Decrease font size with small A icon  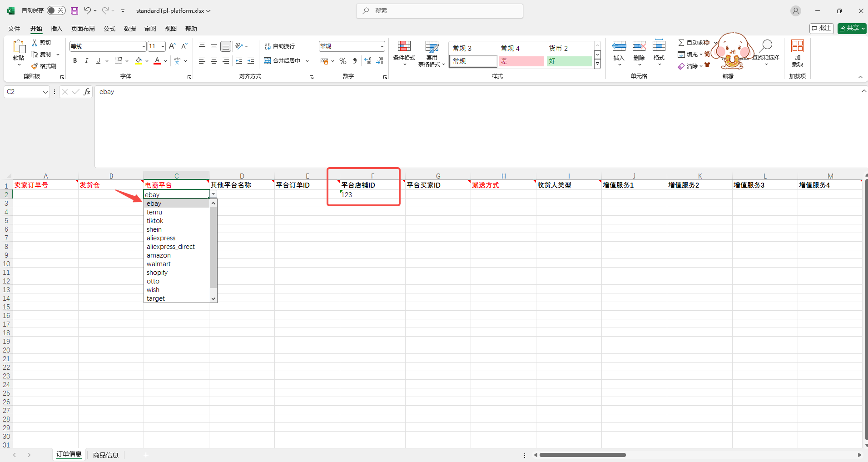(184, 46)
